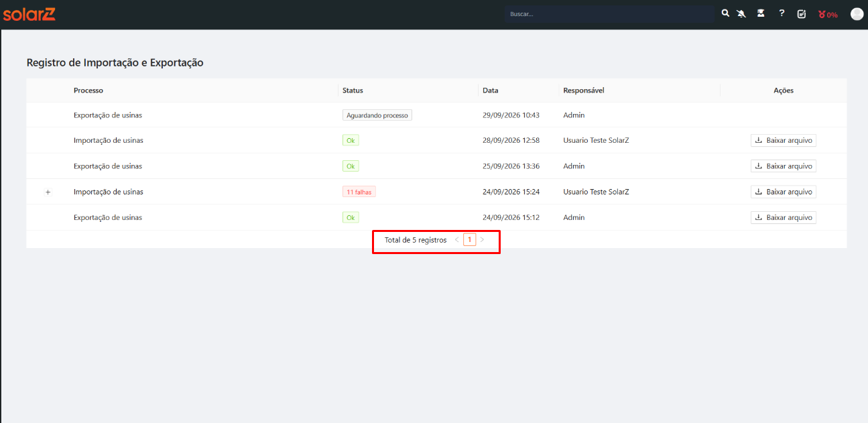Go to next page of records

click(x=482, y=240)
